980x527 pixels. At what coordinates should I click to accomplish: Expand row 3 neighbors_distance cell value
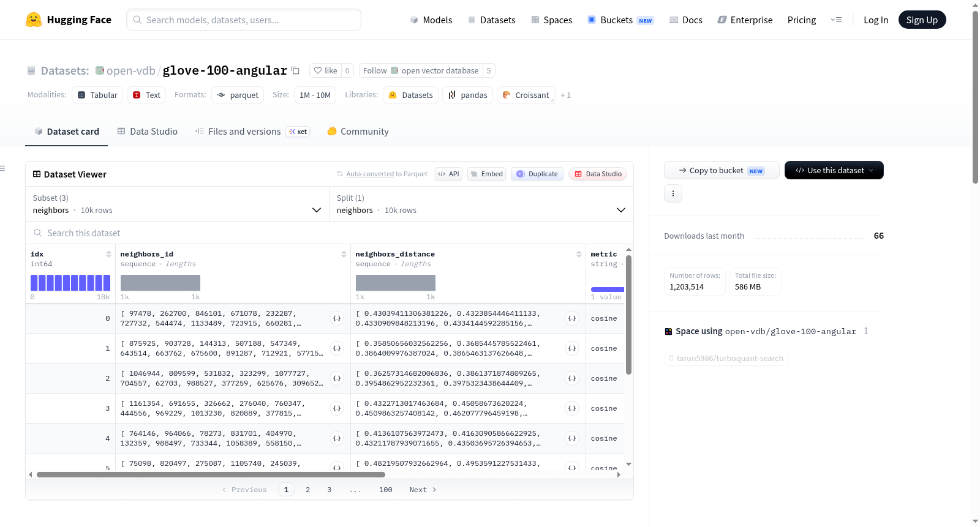coord(572,408)
